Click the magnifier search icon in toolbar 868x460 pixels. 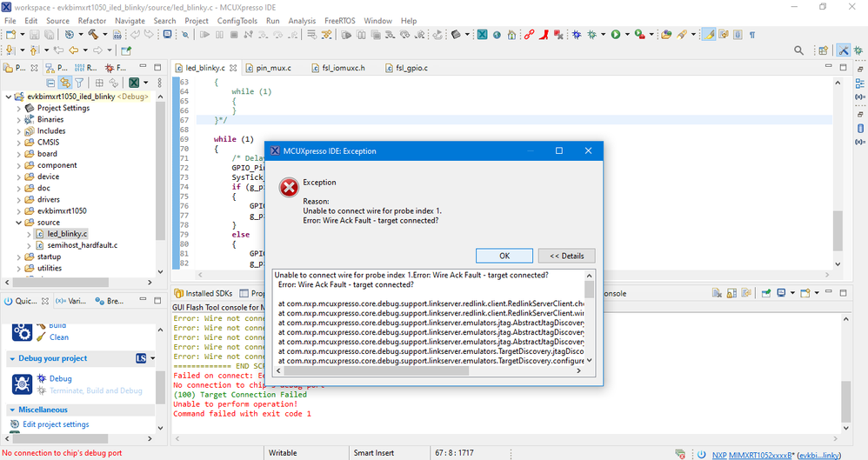[798, 50]
